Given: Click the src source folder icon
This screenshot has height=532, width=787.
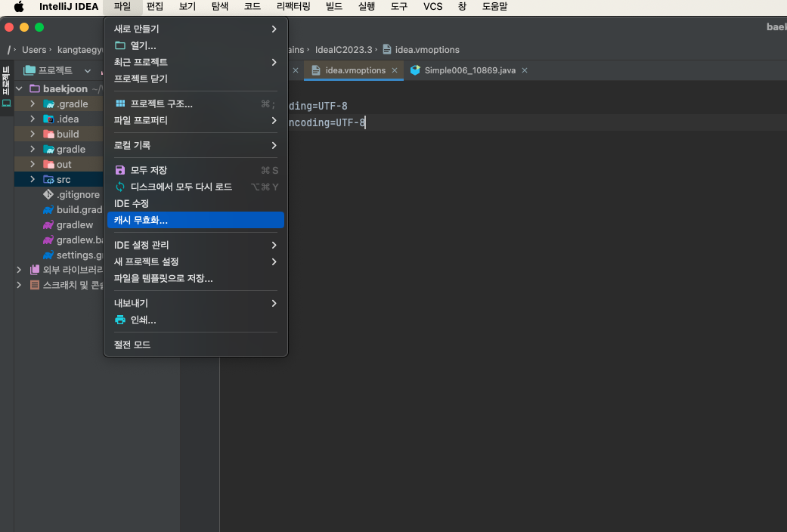Looking at the screenshot, I should pyautogui.click(x=48, y=179).
